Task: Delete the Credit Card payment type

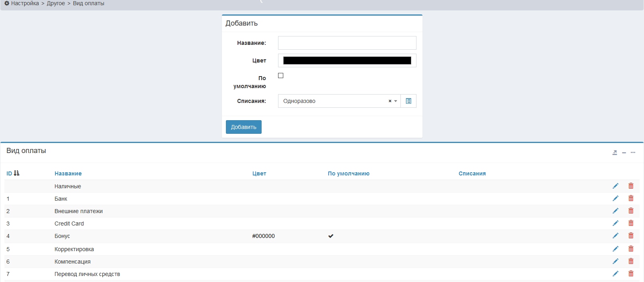Action: 631,224
